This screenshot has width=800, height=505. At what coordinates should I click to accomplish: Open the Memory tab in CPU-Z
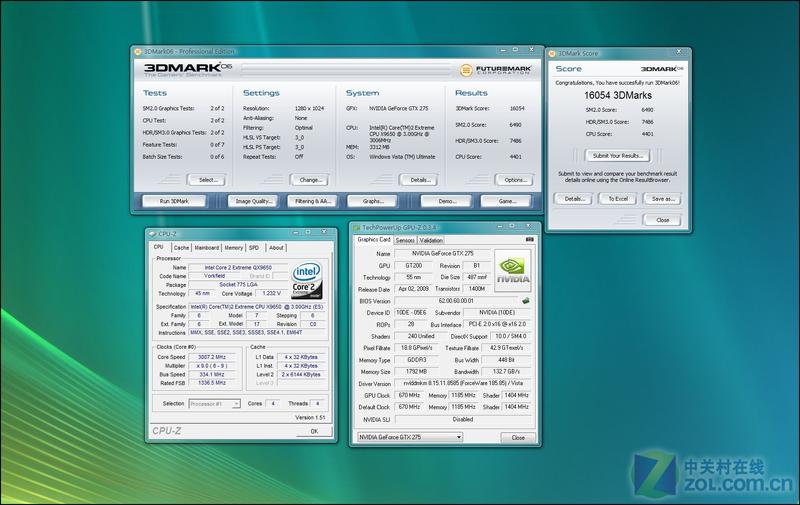(234, 247)
